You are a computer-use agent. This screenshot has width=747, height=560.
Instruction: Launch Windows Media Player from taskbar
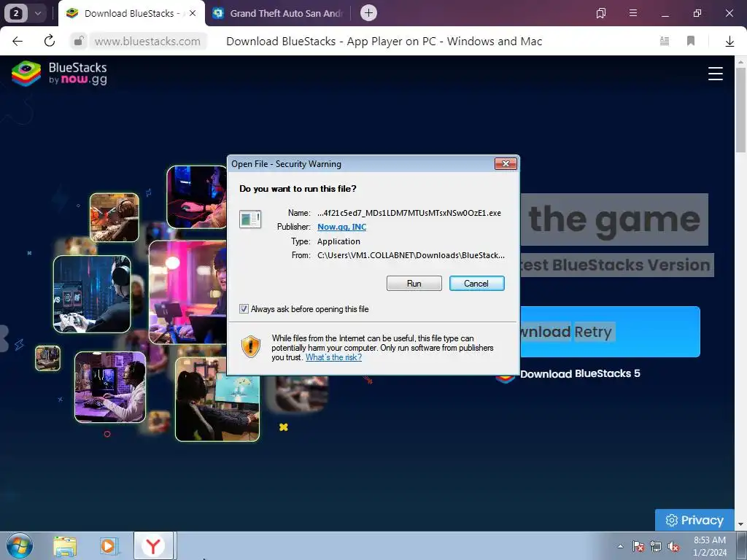(109, 546)
